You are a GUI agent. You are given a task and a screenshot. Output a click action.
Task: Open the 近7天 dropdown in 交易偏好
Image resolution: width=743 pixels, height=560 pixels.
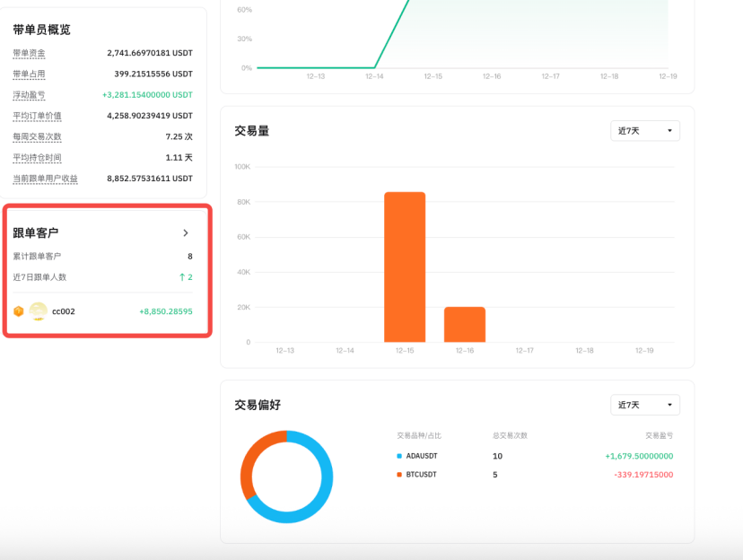[644, 405]
